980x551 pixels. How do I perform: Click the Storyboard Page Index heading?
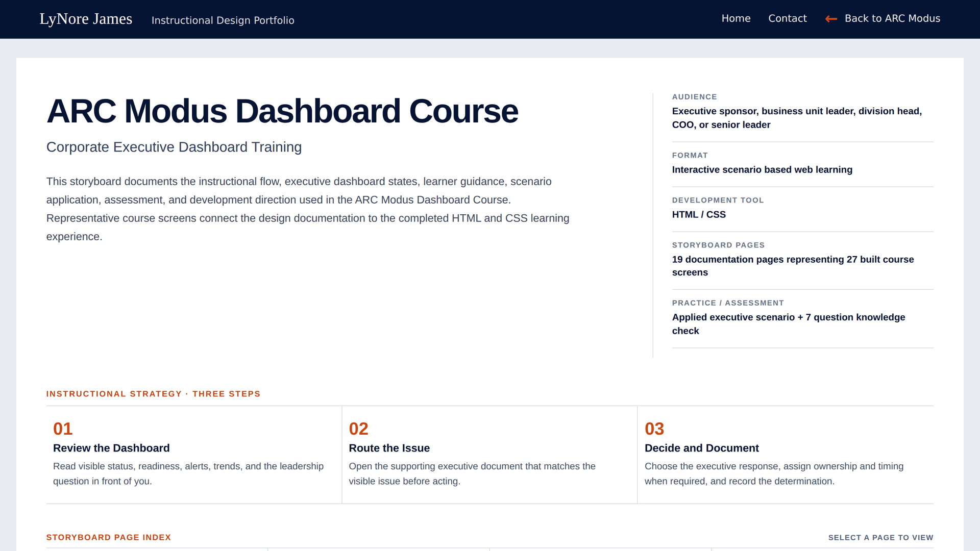tap(109, 537)
